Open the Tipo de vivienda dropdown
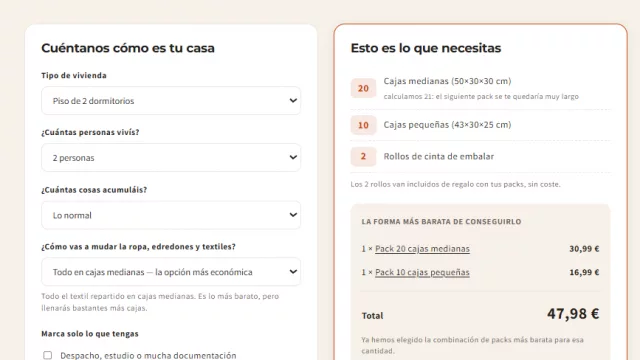This screenshot has height=360, width=640. [171, 100]
